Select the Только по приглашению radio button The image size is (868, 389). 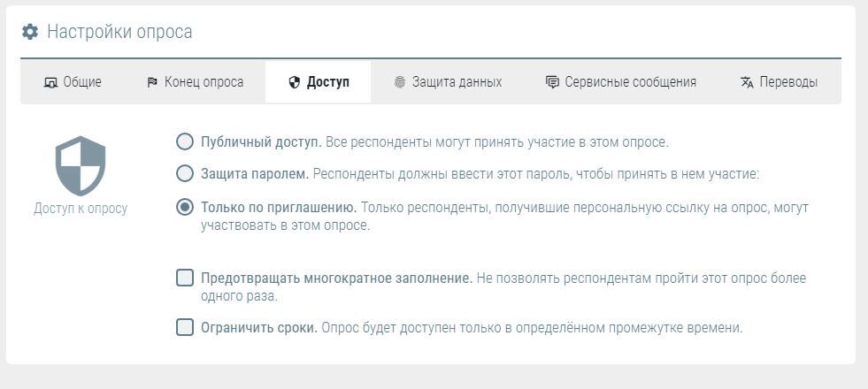point(185,208)
